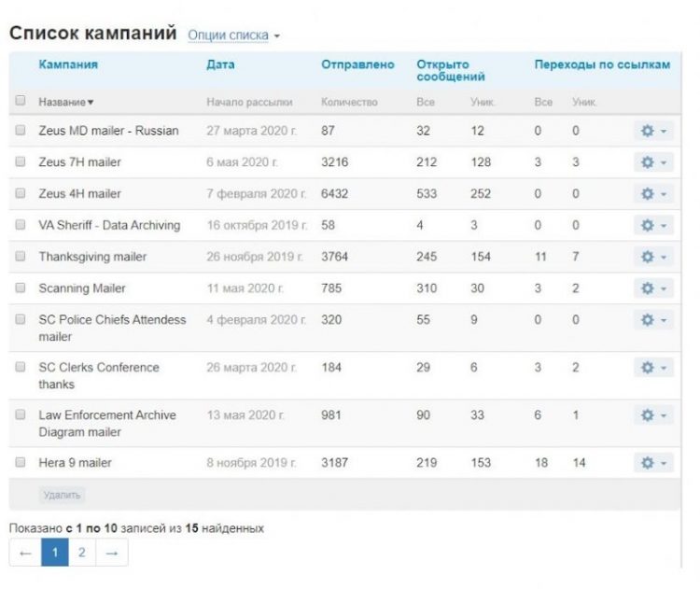The height and width of the screenshot is (589, 700).
Task: Open gear menu for Thanksgiving mailer
Action: tap(653, 257)
